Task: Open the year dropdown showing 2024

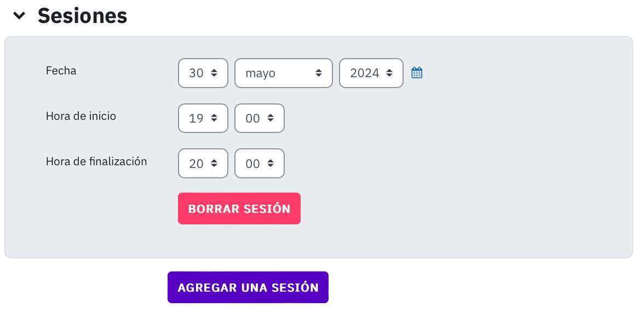Action: pyautogui.click(x=371, y=73)
